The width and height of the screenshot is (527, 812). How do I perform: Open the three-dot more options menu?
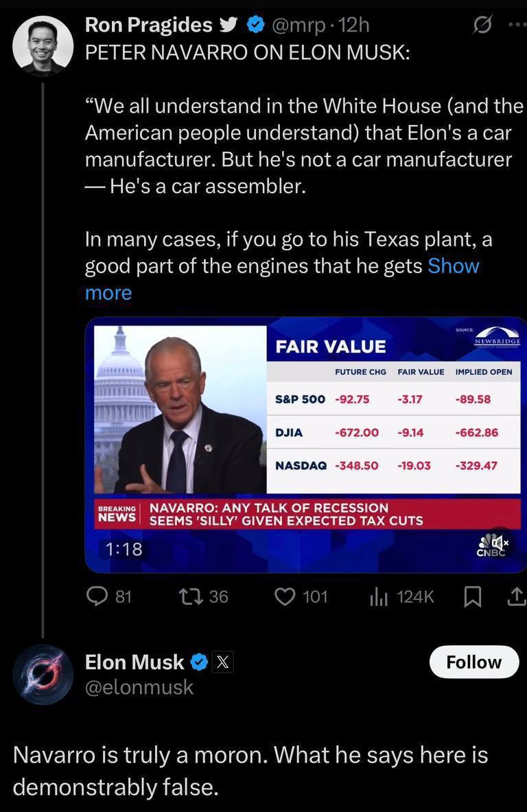tap(515, 25)
